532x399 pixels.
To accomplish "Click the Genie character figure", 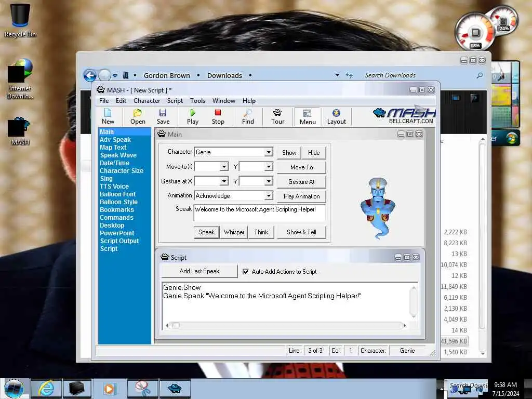I will pyautogui.click(x=378, y=208).
